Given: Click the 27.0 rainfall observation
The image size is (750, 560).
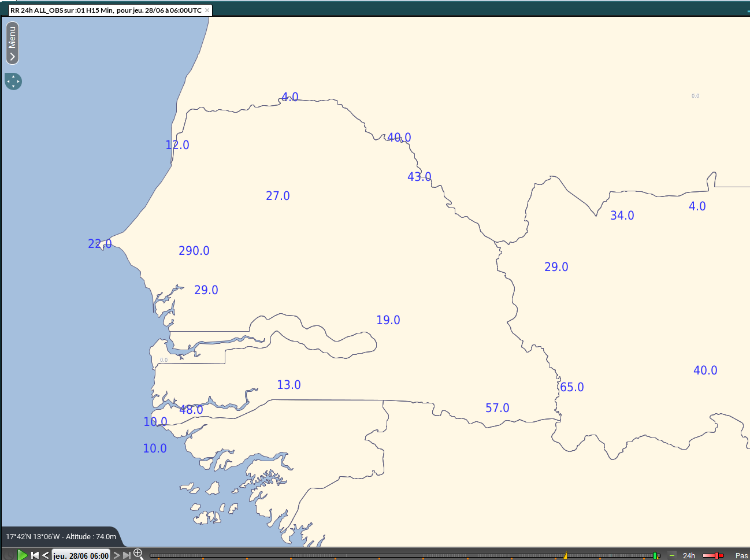Looking at the screenshot, I should click(278, 196).
